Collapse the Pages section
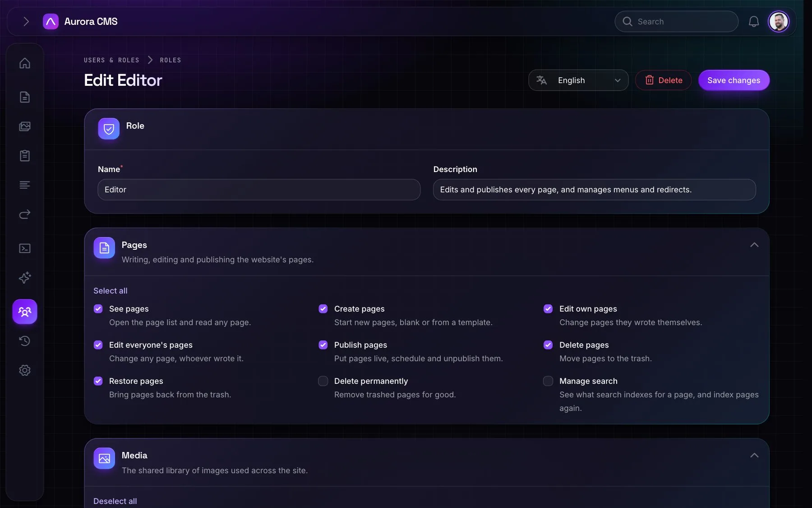The image size is (812, 508). pyautogui.click(x=754, y=245)
